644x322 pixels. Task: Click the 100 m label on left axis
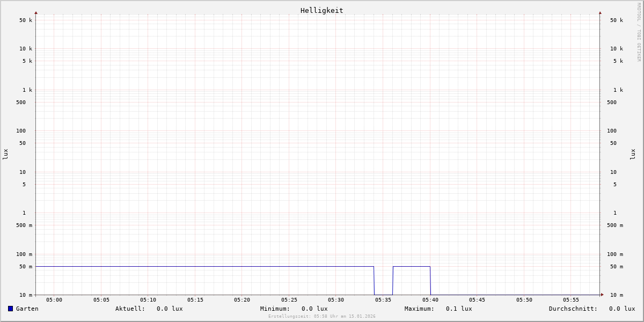[24, 254]
